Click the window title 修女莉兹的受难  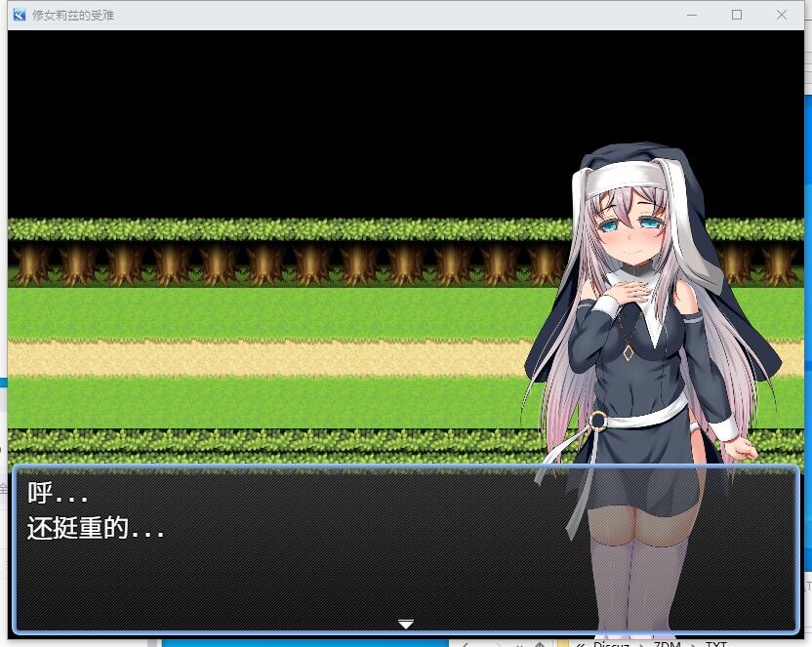click(x=73, y=16)
